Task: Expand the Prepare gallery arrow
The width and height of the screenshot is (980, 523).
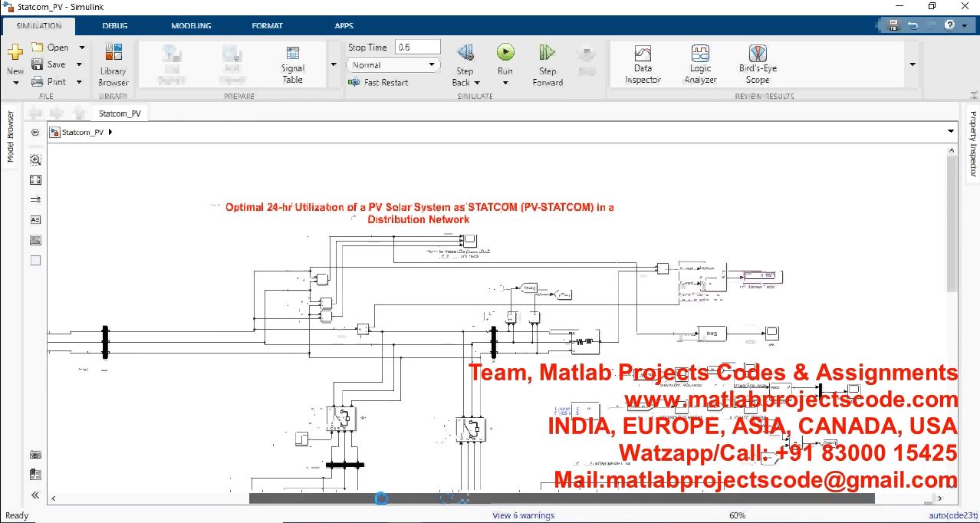Action: click(334, 64)
